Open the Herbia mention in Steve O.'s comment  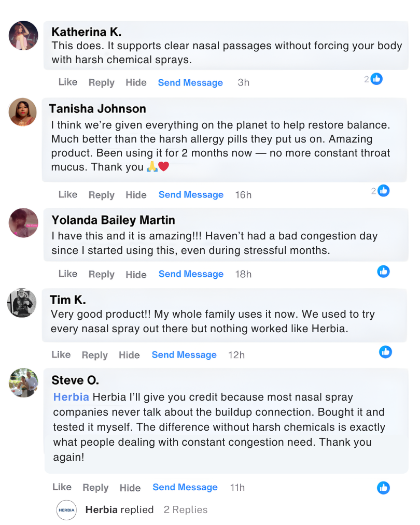(x=71, y=397)
